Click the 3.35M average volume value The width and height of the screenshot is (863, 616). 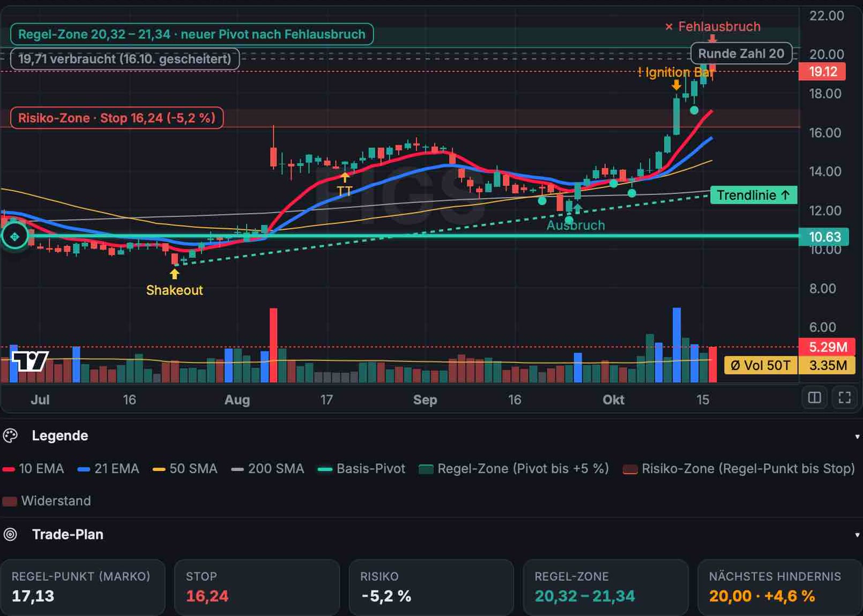[827, 365]
